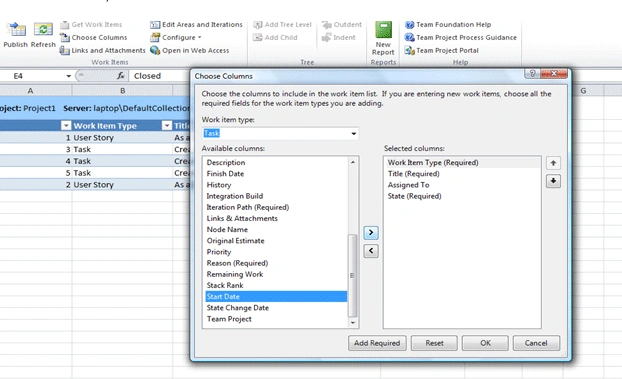Select Reason (Required) in Available columns
Viewport: 622px width, 379px height.
[276, 263]
